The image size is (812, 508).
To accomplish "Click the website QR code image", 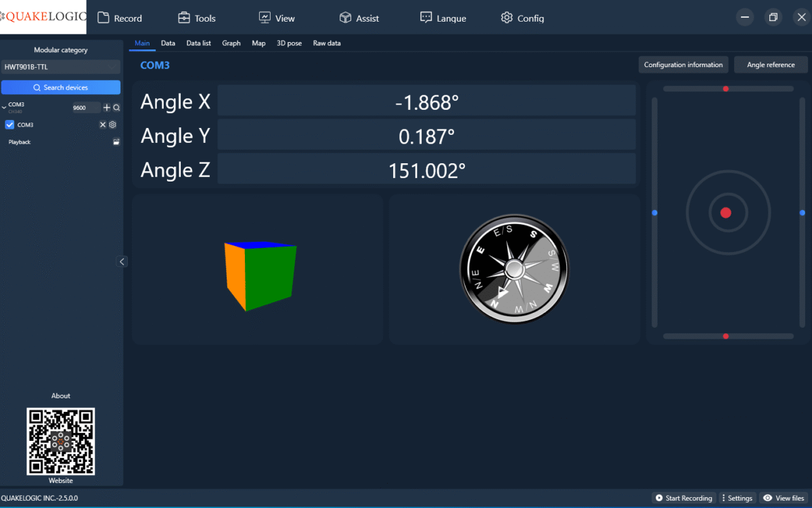I will [x=60, y=441].
